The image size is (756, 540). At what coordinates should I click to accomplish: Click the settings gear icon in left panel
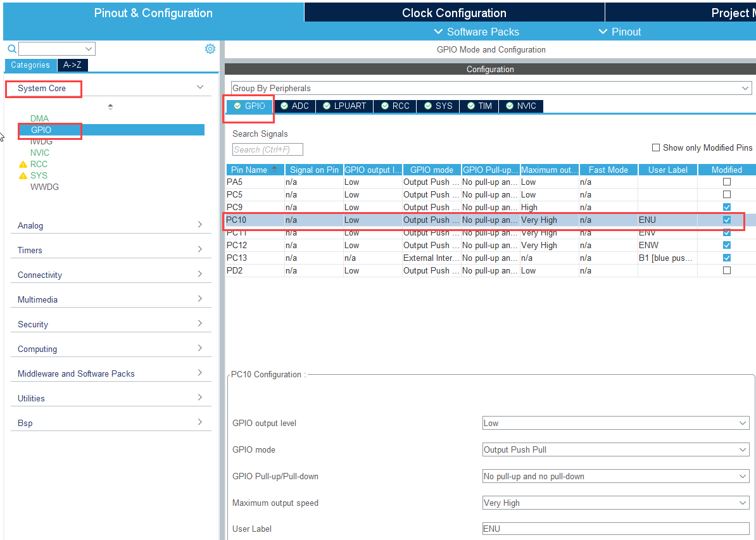pyautogui.click(x=210, y=49)
